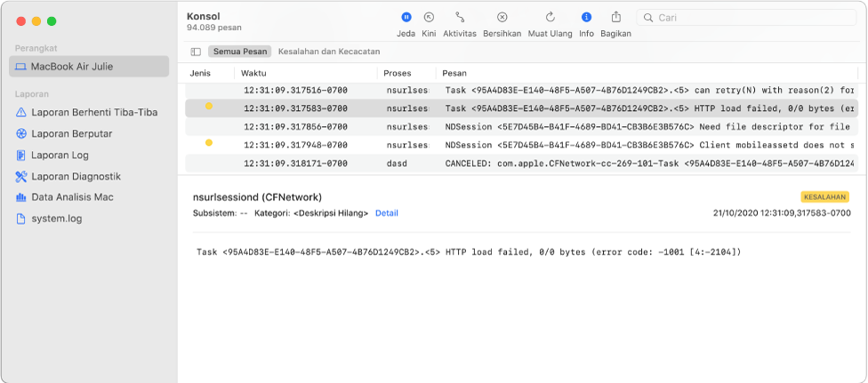Viewport: 868px width, 383px height.
Task: Open Aktivitas view in toolbar
Action: (460, 17)
